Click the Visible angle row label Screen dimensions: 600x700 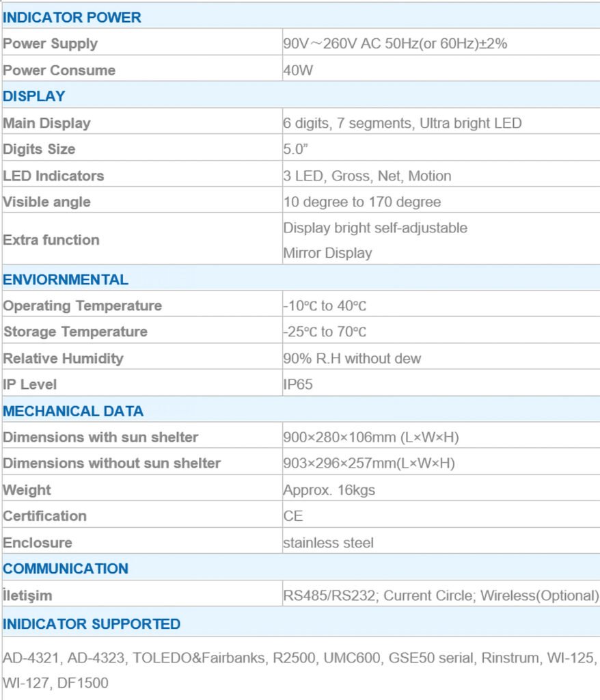(46, 202)
